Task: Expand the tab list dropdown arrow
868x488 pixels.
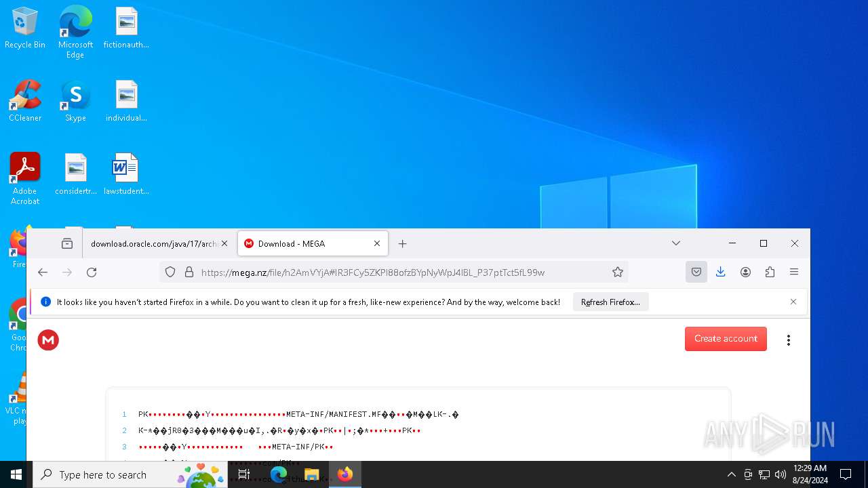Action: coord(676,243)
